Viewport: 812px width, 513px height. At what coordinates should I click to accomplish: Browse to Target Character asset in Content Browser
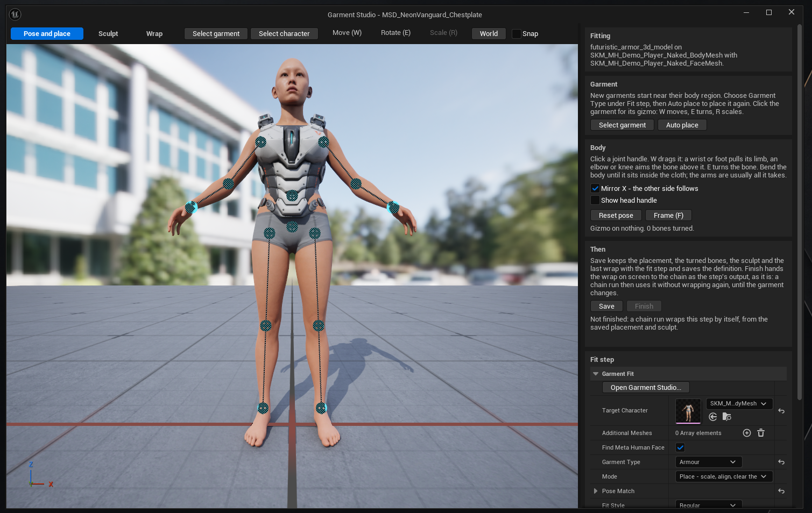(727, 417)
